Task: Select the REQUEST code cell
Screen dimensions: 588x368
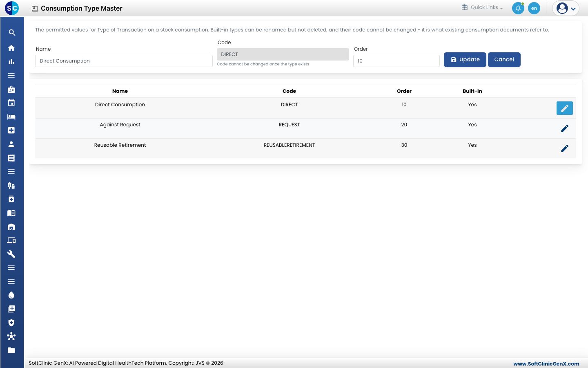Action: (x=289, y=125)
